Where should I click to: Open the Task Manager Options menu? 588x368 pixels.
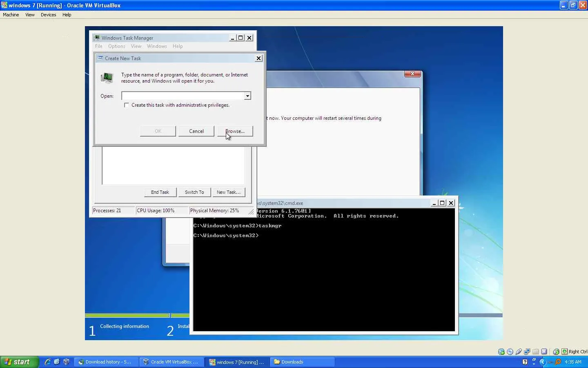[117, 46]
